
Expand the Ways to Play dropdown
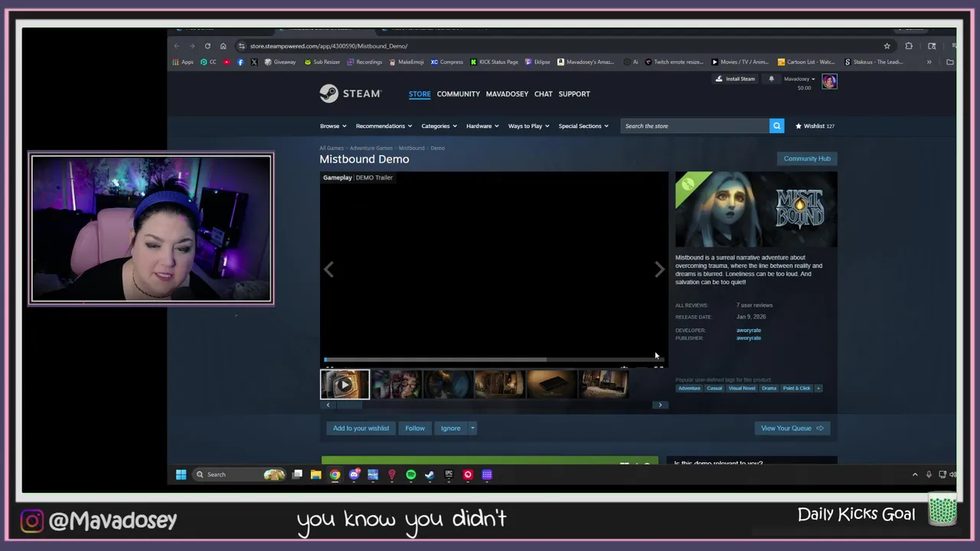pyautogui.click(x=528, y=126)
